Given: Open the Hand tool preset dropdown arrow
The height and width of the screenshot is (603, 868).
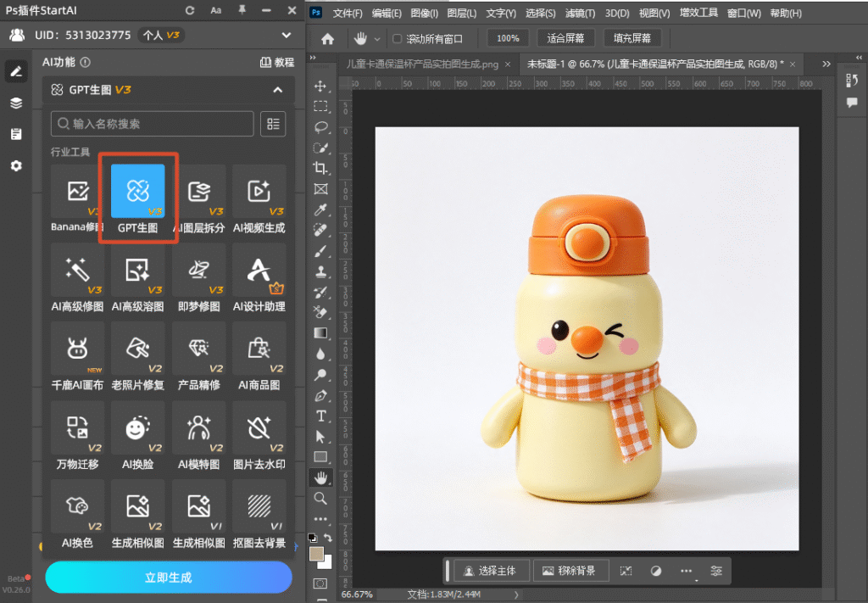Looking at the screenshot, I should [377, 39].
